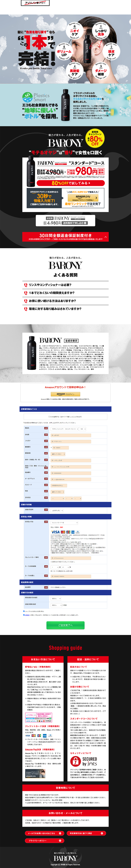Click the Shopping guide title

65,648
